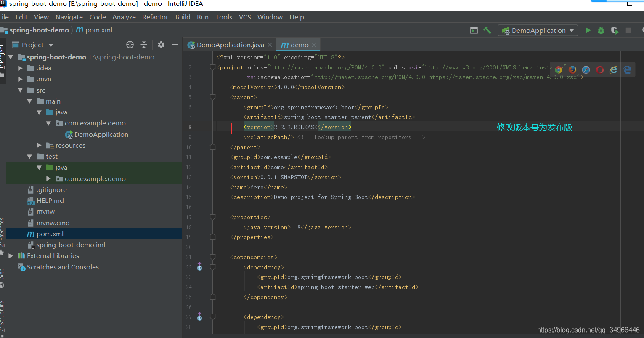
Task: Expand External Libraries node
Action: click(x=11, y=255)
